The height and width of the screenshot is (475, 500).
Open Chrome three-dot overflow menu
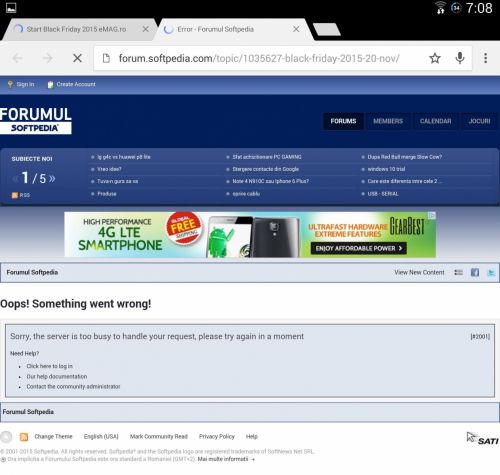coord(485,58)
